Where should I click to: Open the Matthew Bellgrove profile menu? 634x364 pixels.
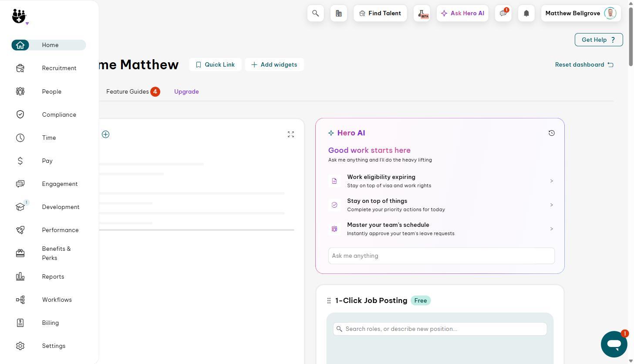click(581, 13)
